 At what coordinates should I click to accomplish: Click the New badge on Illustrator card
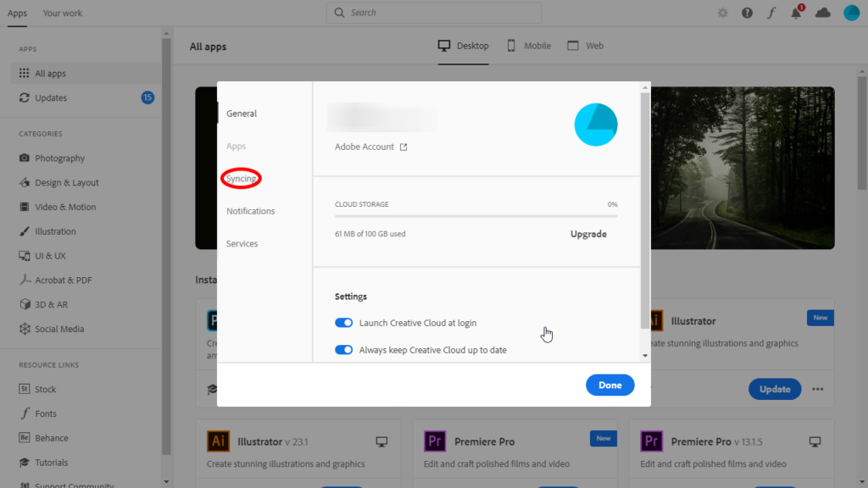coord(821,318)
